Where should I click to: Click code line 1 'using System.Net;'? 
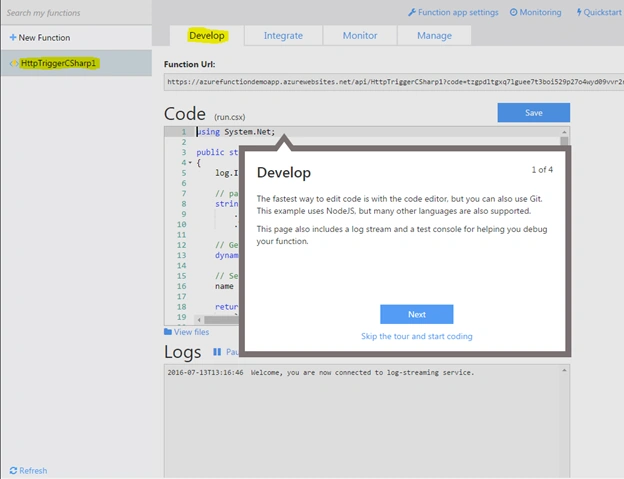pos(236,132)
